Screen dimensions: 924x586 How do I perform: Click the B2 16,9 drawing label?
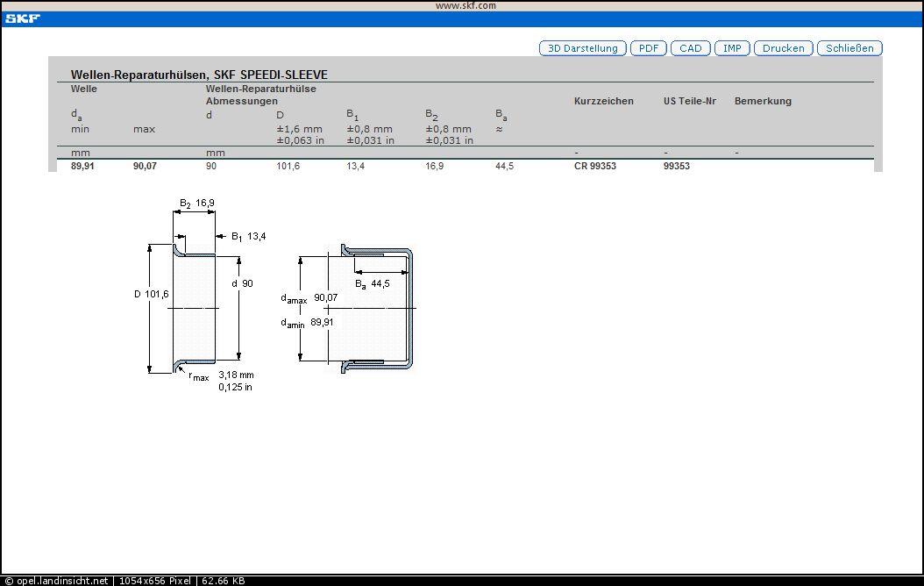point(197,204)
